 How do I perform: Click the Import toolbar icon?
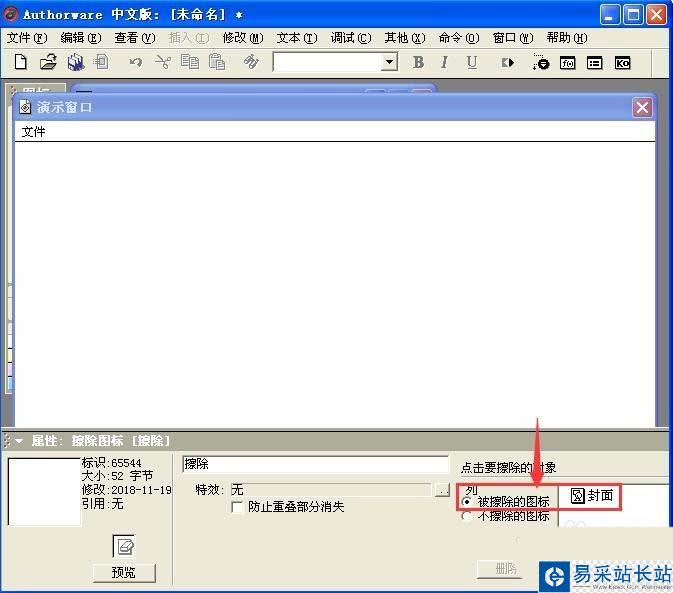pyautogui.click(x=102, y=62)
